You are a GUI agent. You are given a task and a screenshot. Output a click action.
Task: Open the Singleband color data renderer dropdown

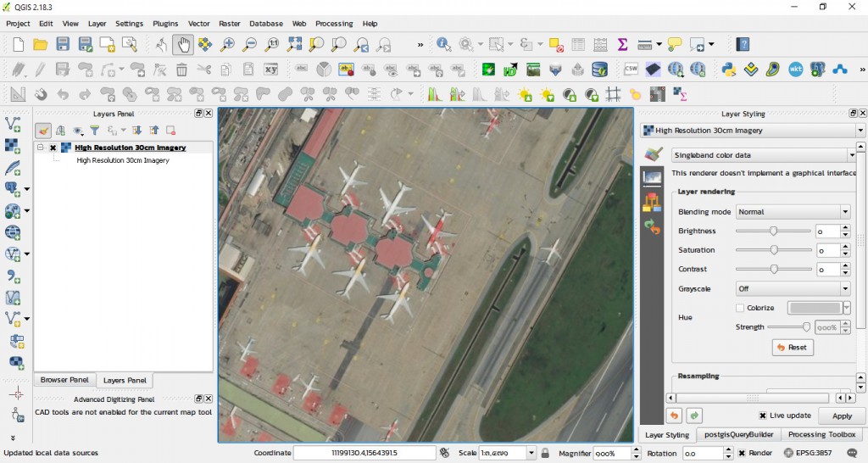point(763,155)
